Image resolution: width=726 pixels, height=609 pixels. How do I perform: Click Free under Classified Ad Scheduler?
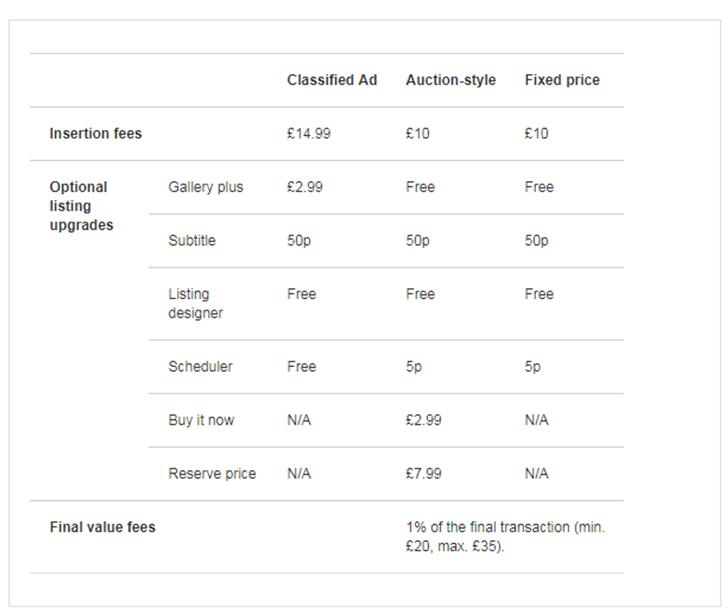(x=301, y=366)
